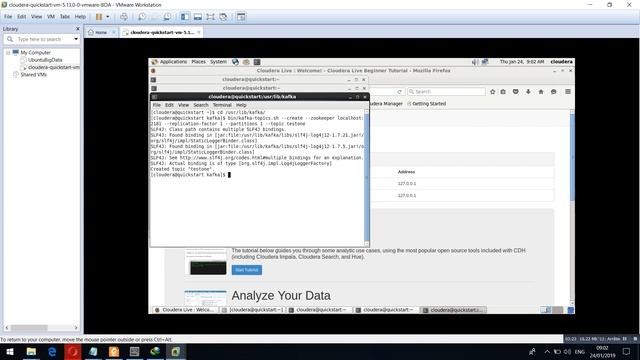Screen dimensions: 640x360
Task: Open the Terminal menu in kafka terminal window
Action: (x=222, y=105)
